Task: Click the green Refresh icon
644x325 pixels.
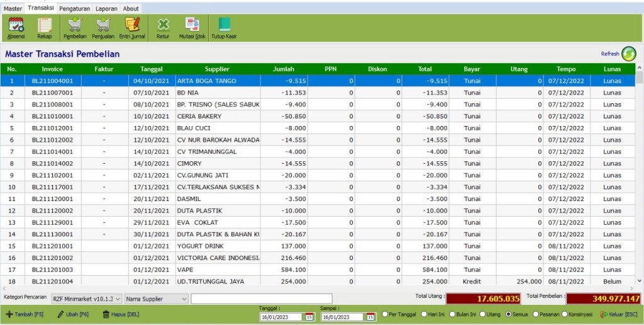Action: [x=628, y=54]
